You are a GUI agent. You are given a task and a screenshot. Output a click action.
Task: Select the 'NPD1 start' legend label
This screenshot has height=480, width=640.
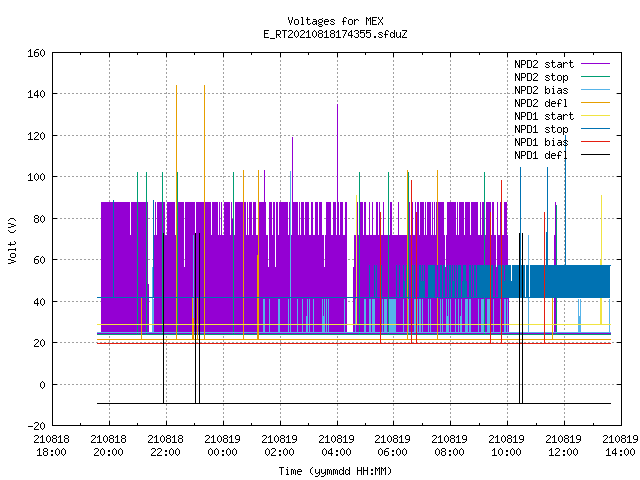point(544,116)
